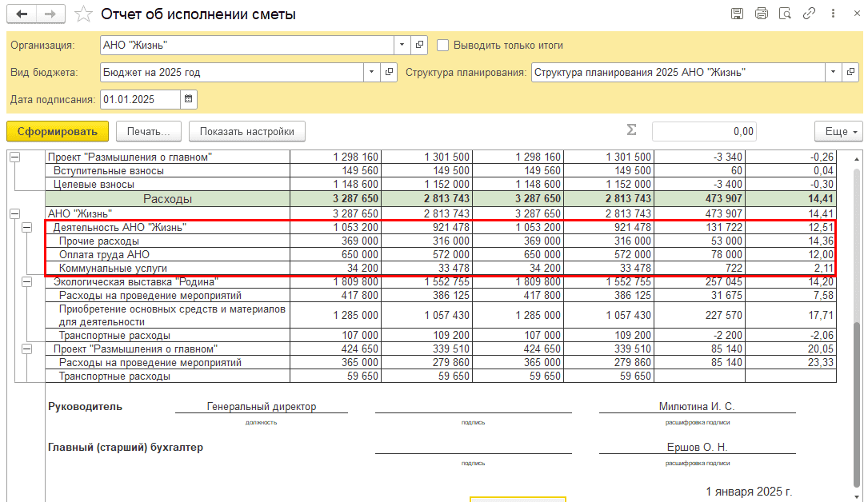Open the Еще menu

pos(838,131)
